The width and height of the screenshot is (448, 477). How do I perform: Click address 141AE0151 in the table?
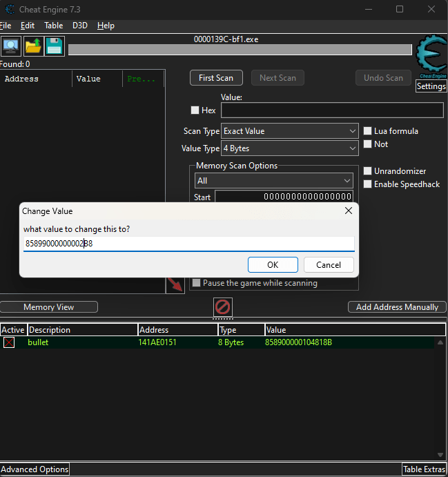pos(157,342)
